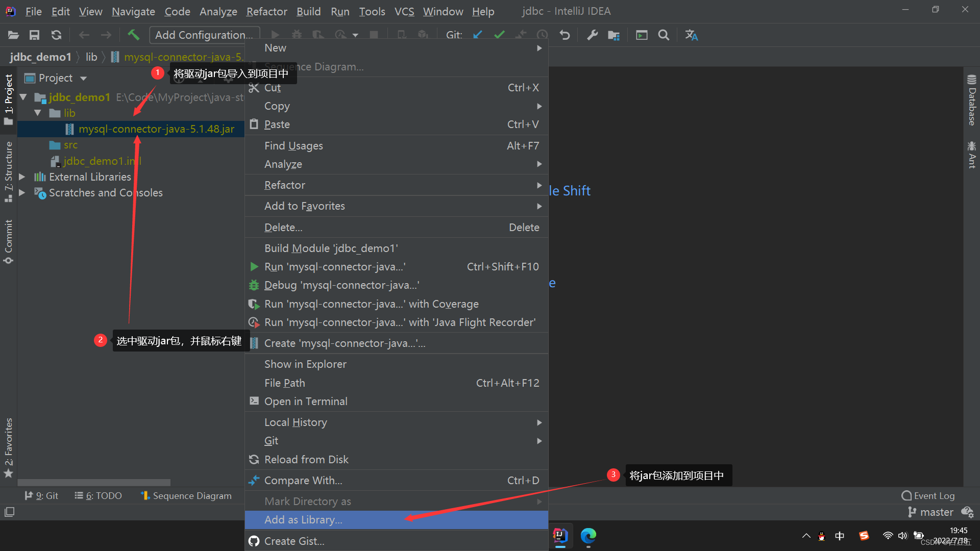Open the Structure tool window
Image resolution: width=980 pixels, height=551 pixels.
point(9,171)
